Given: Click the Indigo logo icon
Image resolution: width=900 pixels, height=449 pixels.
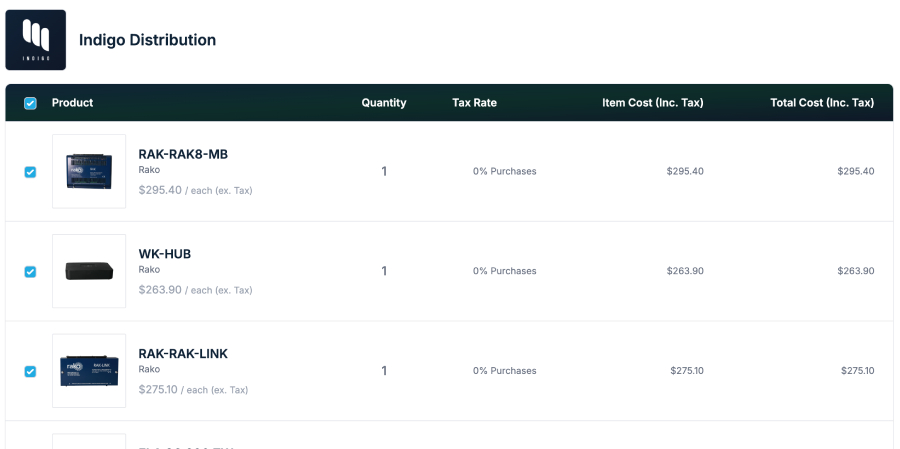Looking at the screenshot, I should pos(36,40).
